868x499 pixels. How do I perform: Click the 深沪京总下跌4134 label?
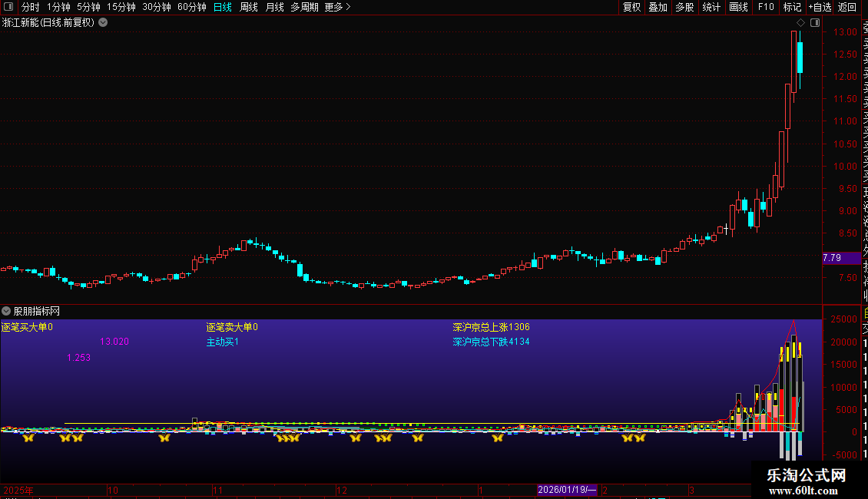tap(491, 342)
